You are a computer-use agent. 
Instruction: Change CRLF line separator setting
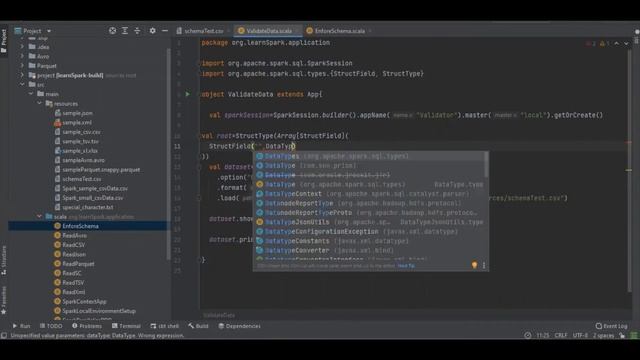point(561,336)
